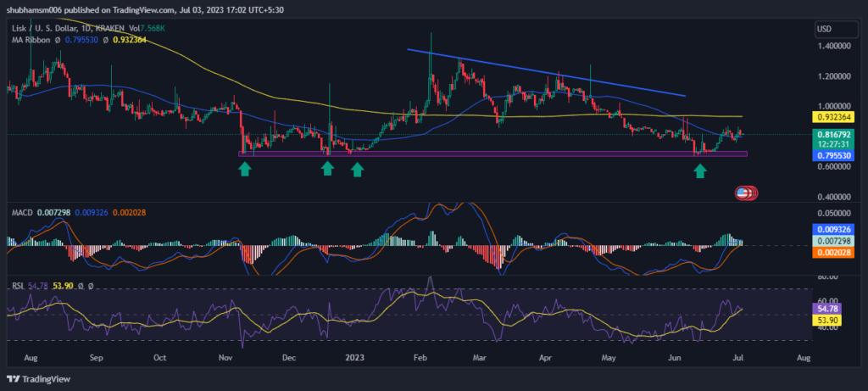Screen dimensions: 868x391
Task: Click the TradingView logo
Action: click(x=38, y=379)
